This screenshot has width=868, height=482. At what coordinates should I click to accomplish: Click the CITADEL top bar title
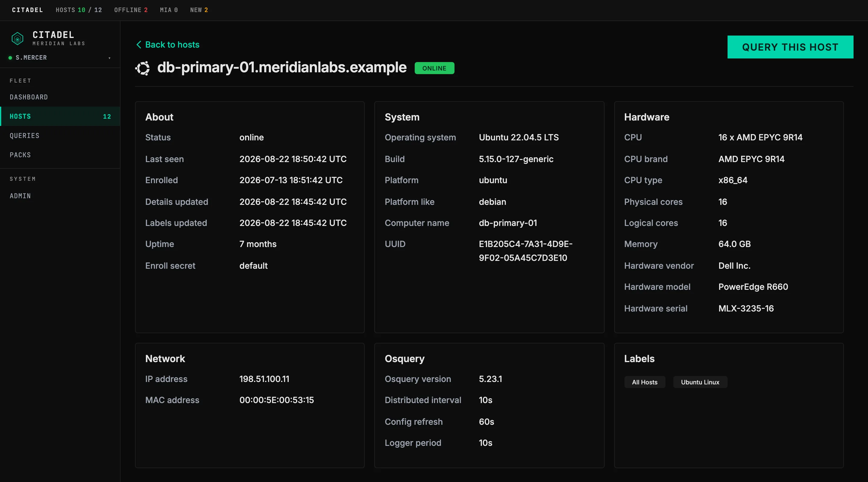[x=28, y=10]
